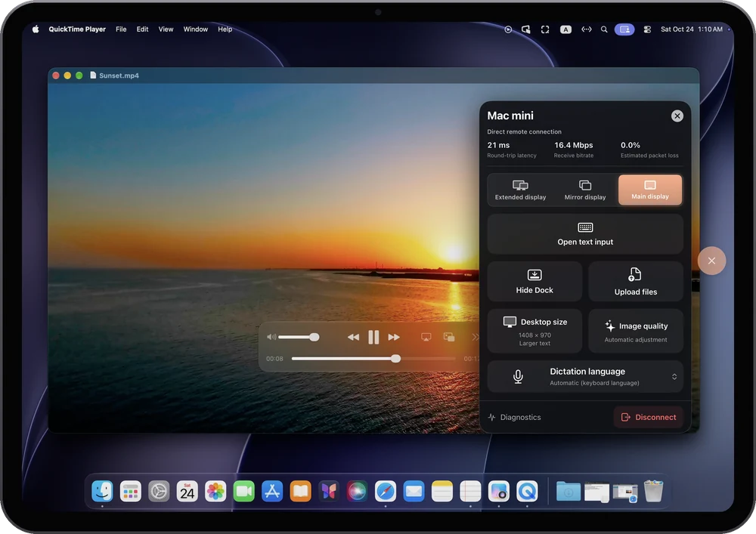Close the Mac mini panel
The image size is (756, 534).
tap(677, 116)
